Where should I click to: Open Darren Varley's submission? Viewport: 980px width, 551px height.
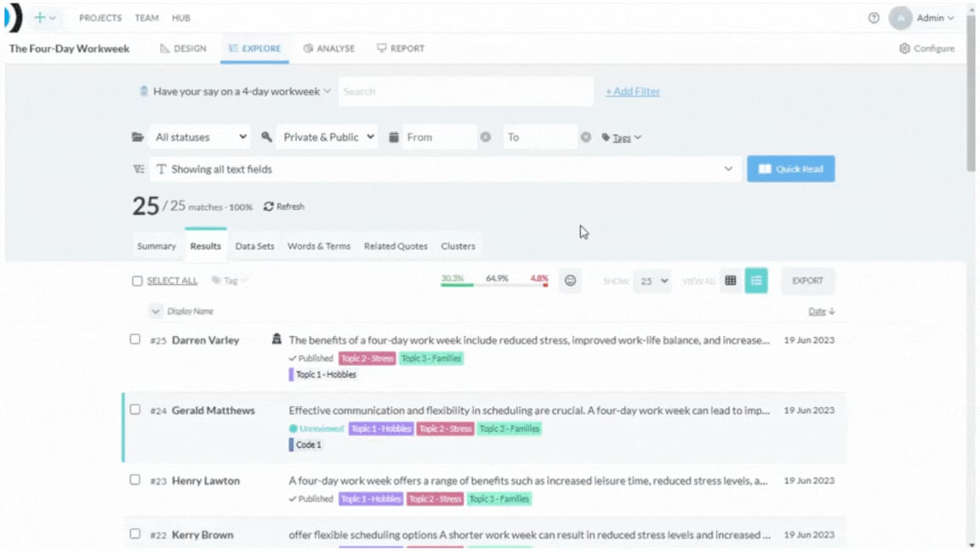(529, 340)
